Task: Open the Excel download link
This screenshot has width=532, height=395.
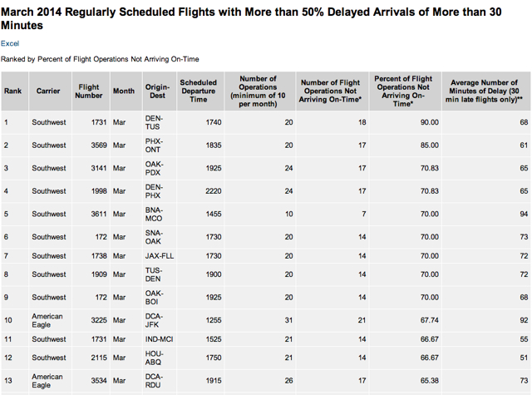Action: 10,43
